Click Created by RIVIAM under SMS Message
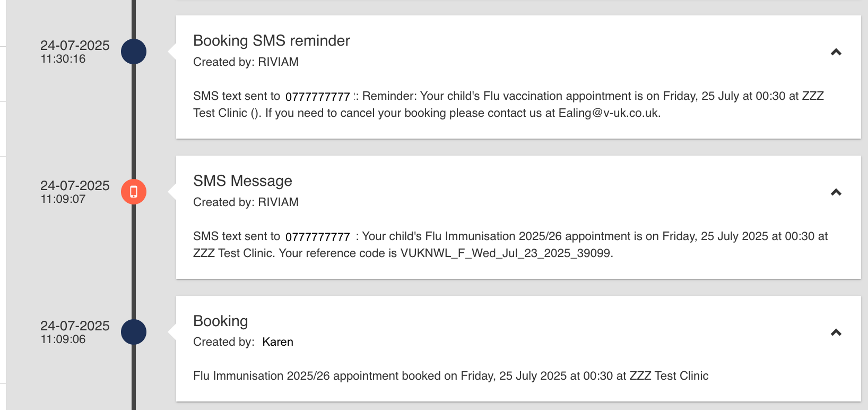The height and width of the screenshot is (410, 868). click(x=246, y=202)
